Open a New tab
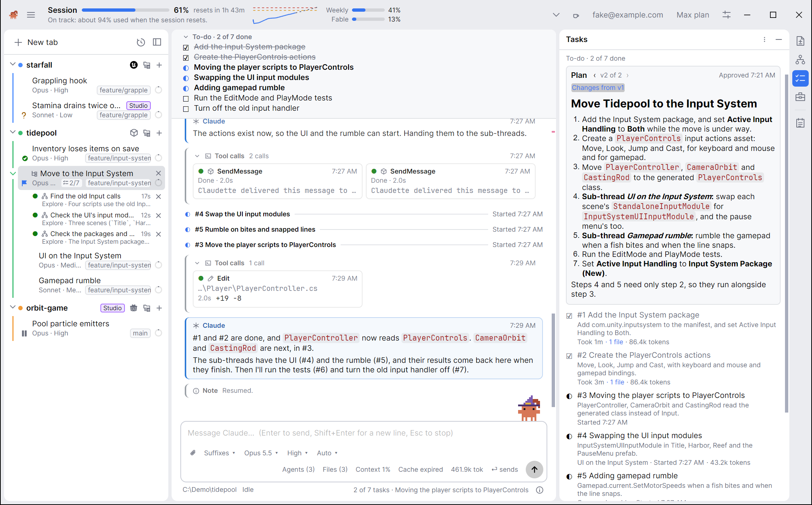 tap(36, 42)
